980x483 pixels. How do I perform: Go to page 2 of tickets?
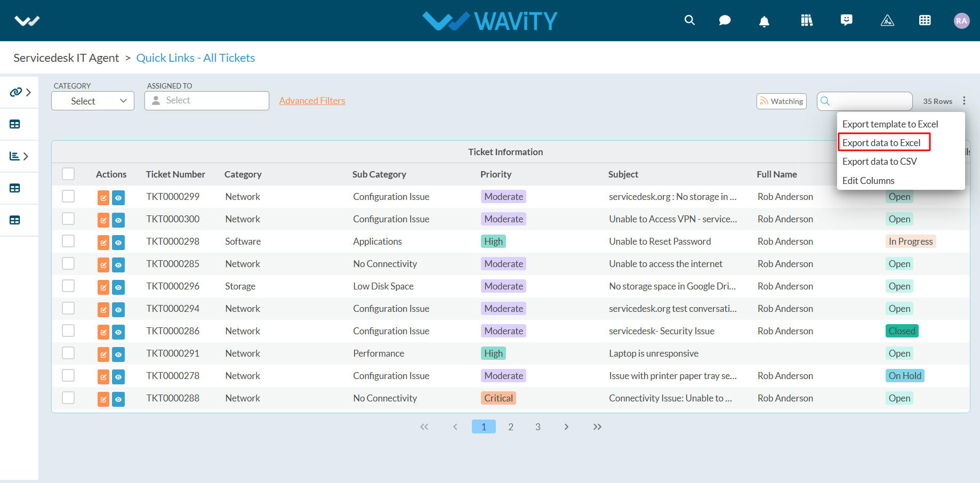(511, 426)
